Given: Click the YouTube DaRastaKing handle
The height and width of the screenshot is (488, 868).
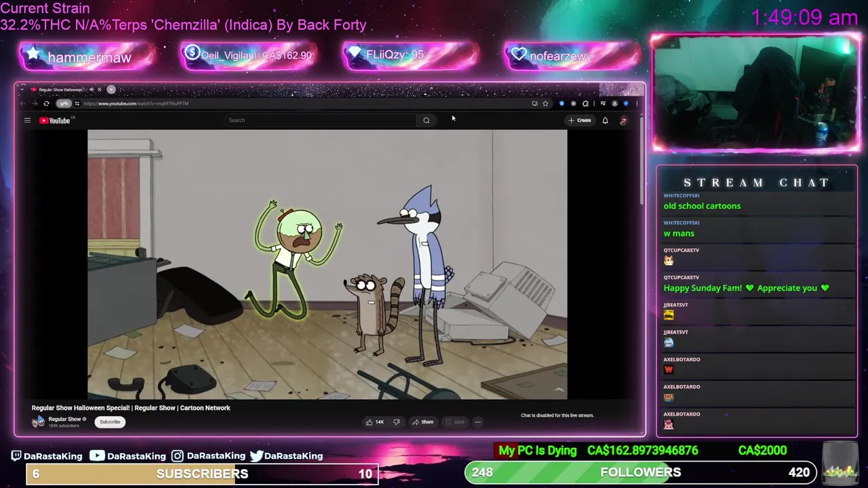Looking at the screenshot, I should [x=127, y=456].
